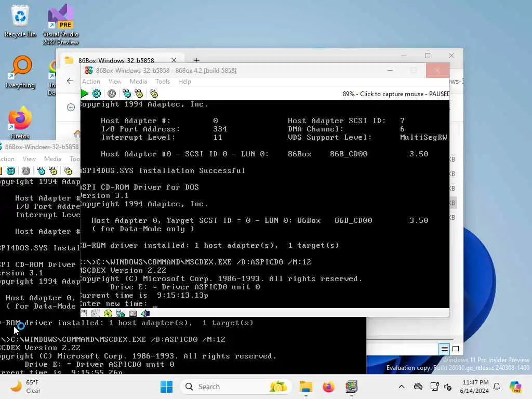Click first floppy drive icon in 86Box status bar
The height and width of the screenshot is (399, 532).
coord(84,313)
